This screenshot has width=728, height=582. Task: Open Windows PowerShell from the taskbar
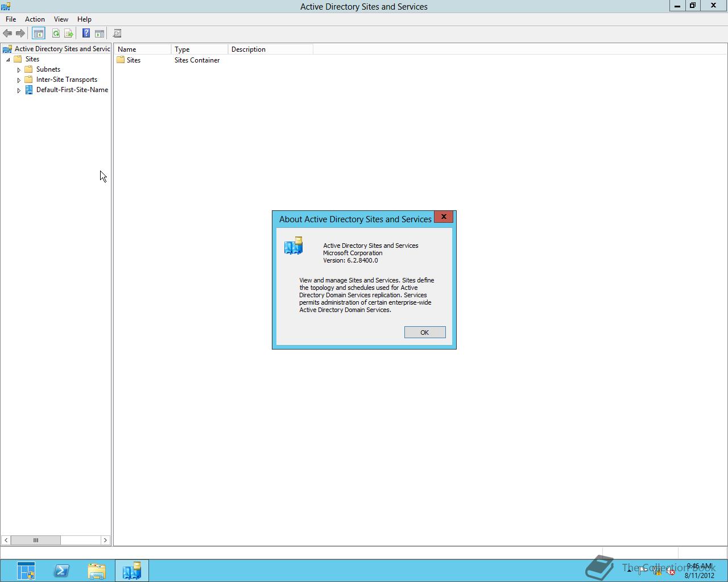click(61, 571)
